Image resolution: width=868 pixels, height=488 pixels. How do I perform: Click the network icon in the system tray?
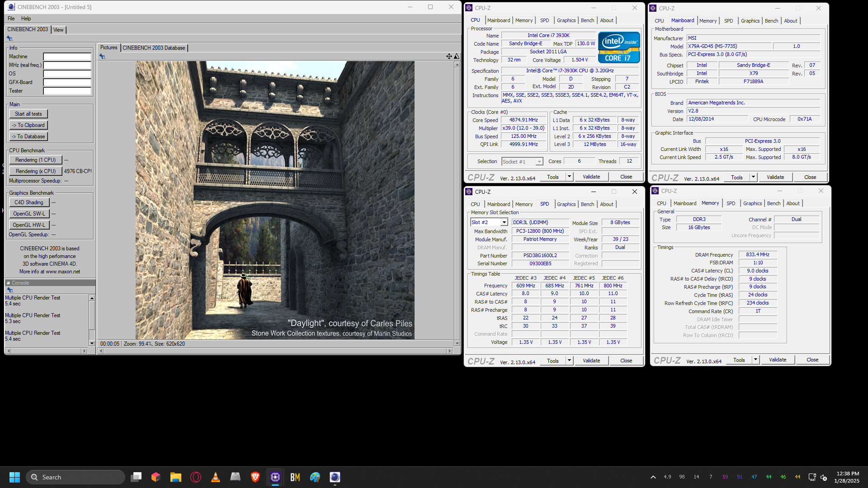[x=812, y=477]
